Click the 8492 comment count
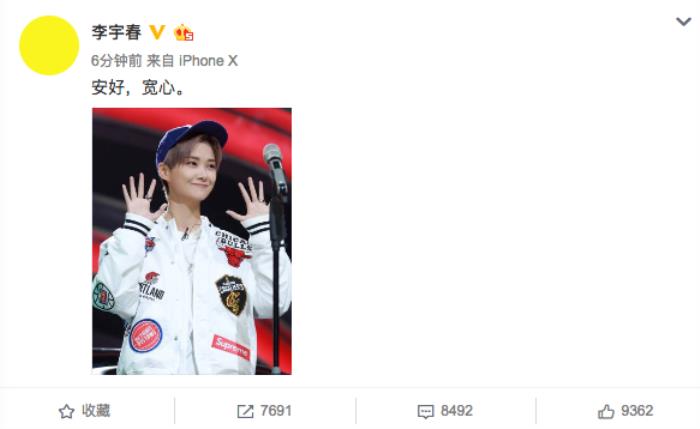This screenshot has height=429, width=700. pos(456,411)
